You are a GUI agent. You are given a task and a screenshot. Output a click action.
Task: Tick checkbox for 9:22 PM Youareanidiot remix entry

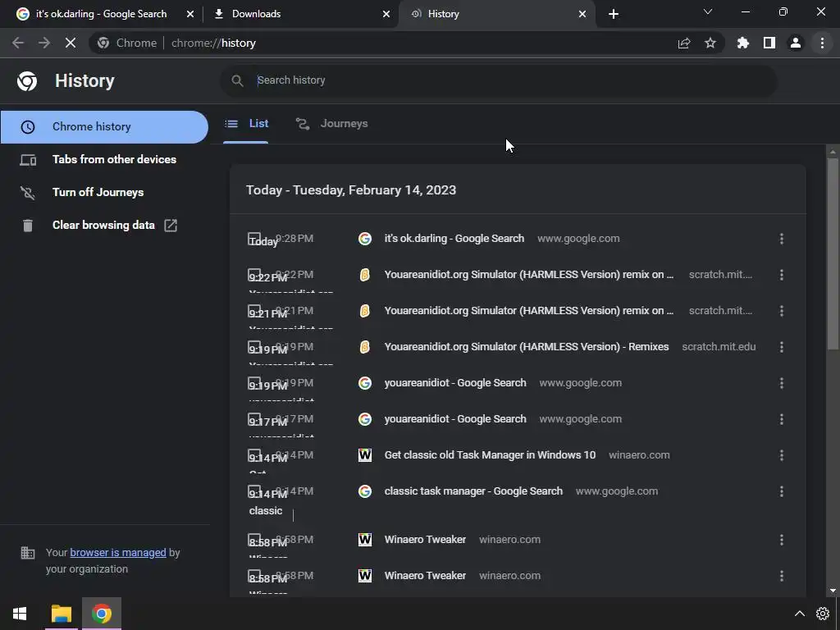(254, 275)
